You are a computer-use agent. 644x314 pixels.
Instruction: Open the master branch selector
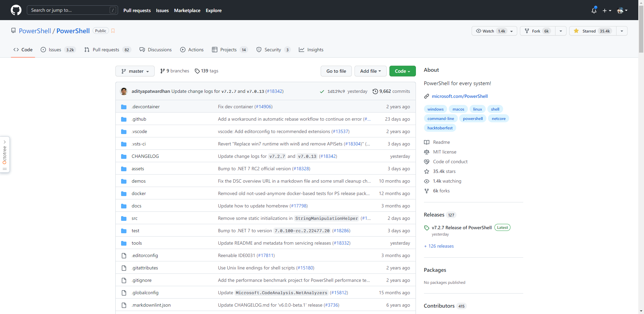pyautogui.click(x=135, y=71)
